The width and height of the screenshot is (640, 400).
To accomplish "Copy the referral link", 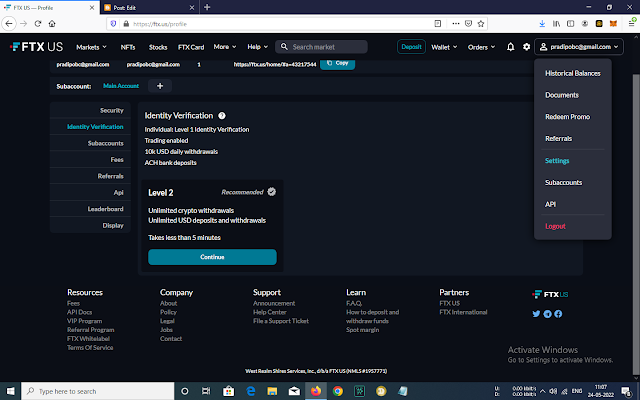I will (338, 64).
